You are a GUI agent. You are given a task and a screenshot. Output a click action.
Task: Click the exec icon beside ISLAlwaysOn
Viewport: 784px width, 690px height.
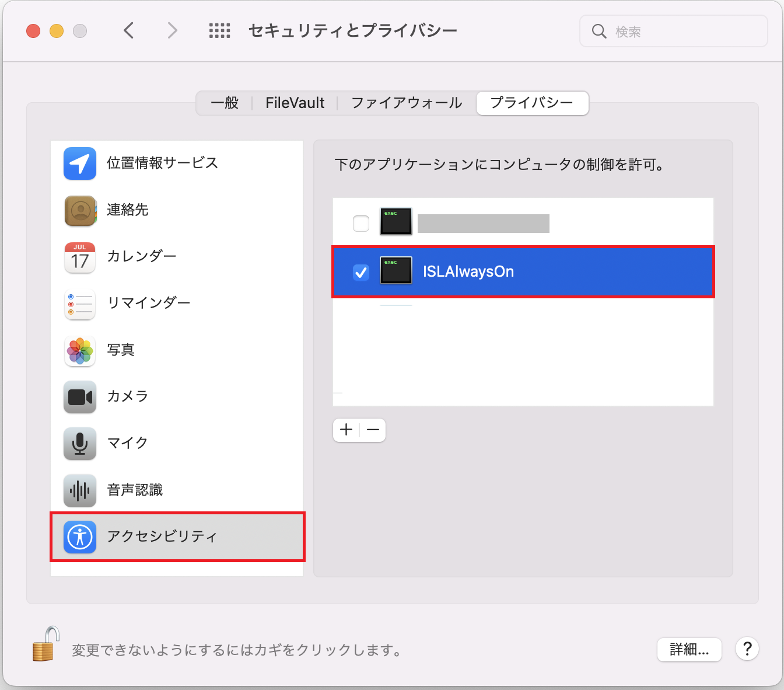pyautogui.click(x=396, y=271)
